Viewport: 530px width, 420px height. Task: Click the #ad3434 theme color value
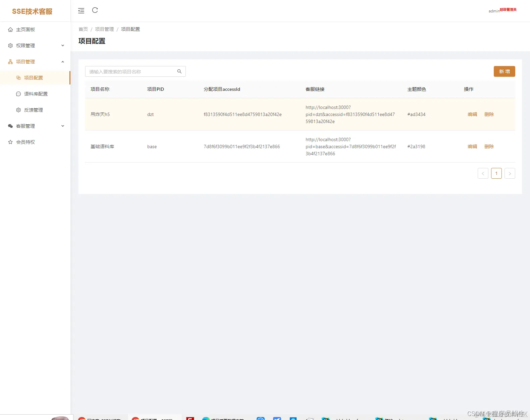pos(416,114)
